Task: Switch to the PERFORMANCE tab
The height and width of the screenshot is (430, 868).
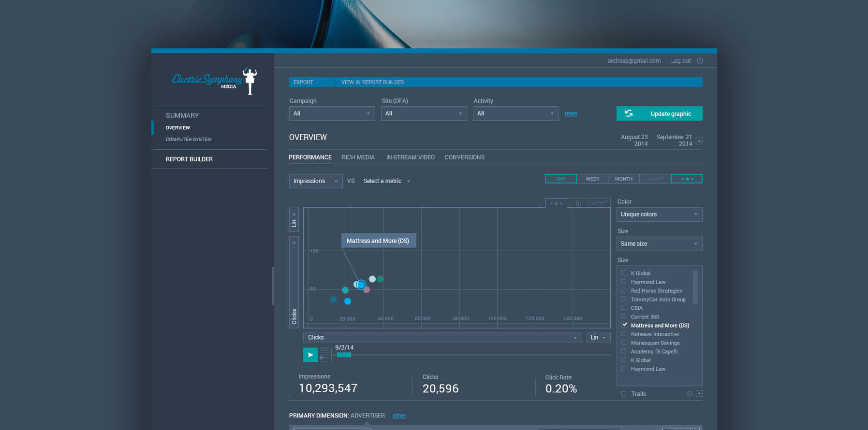Action: pos(310,158)
